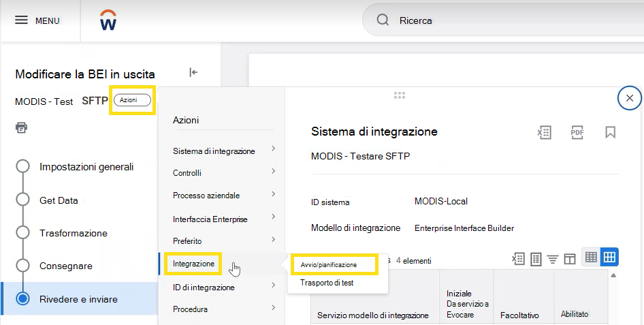The width and height of the screenshot is (644, 325).
Task: Go to Trasformazione step
Action: point(74,233)
